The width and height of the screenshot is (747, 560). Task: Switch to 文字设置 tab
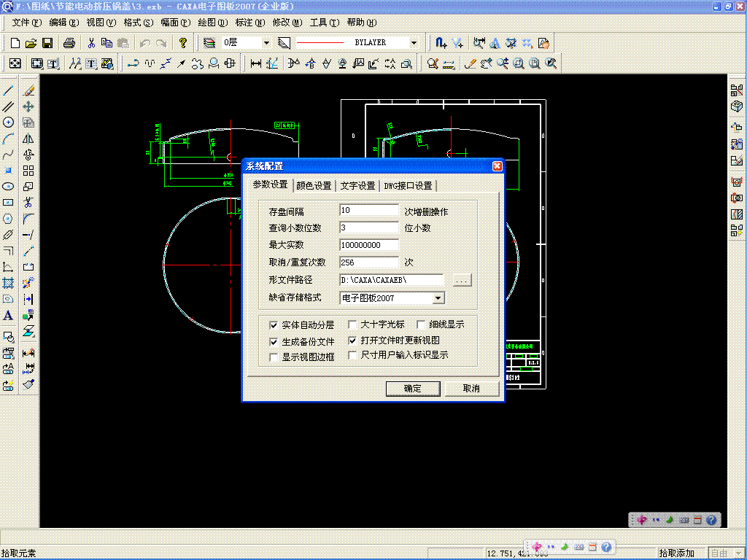[x=357, y=186]
